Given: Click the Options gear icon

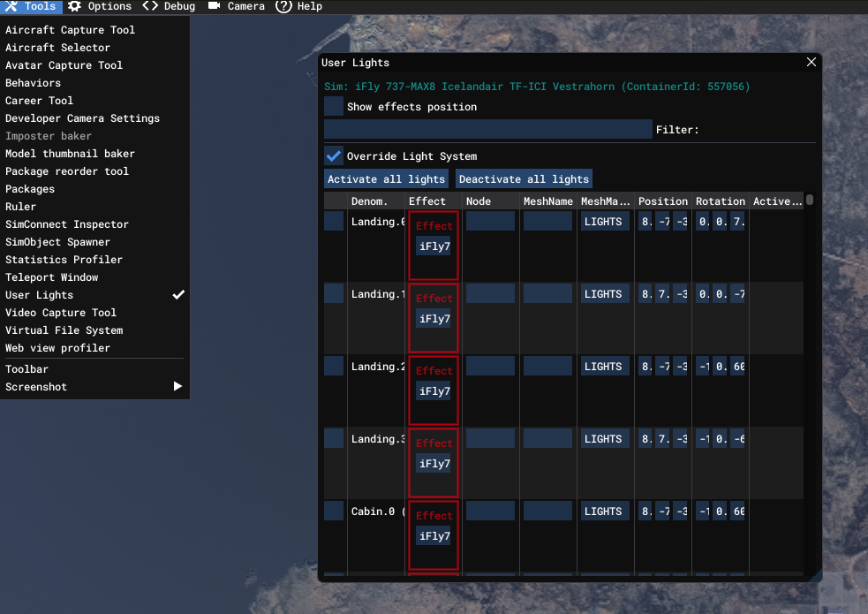Looking at the screenshot, I should tap(74, 6).
